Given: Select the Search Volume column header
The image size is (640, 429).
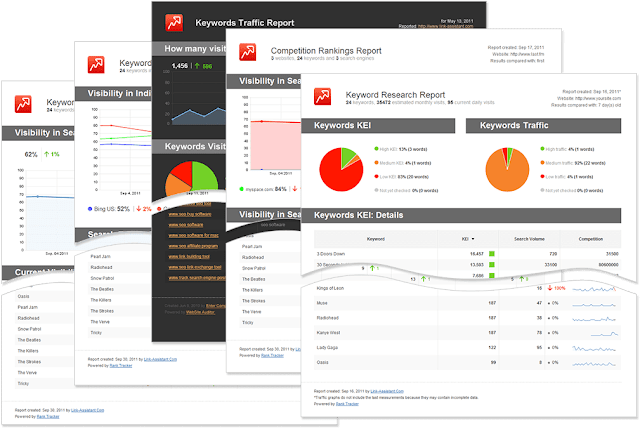Looking at the screenshot, I should [529, 239].
